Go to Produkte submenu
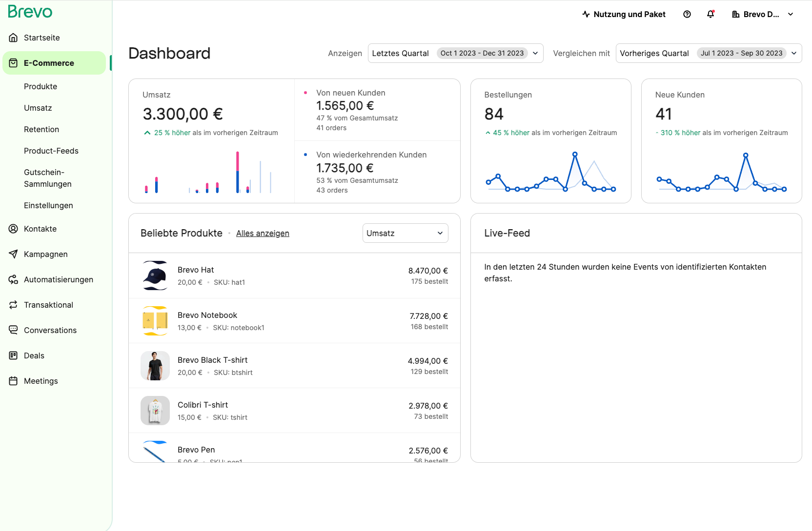The height and width of the screenshot is (531, 812). 41,86
